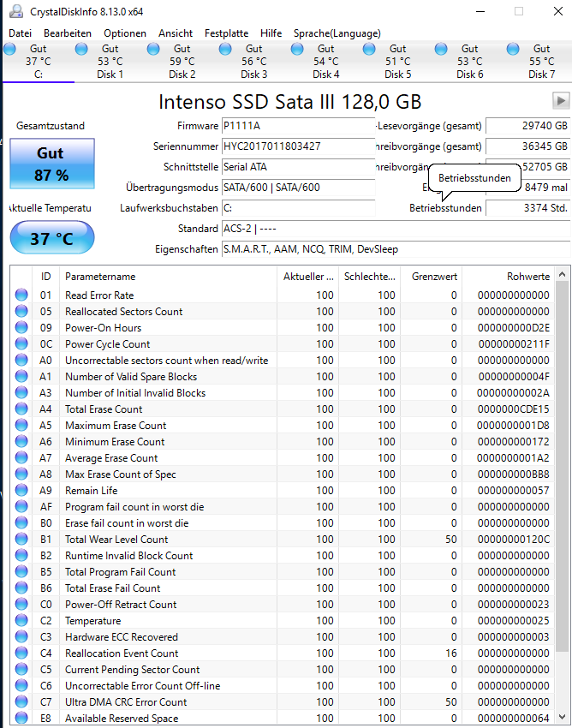Select Power-Off Retract Count row
The image size is (572, 728).
coord(283,604)
